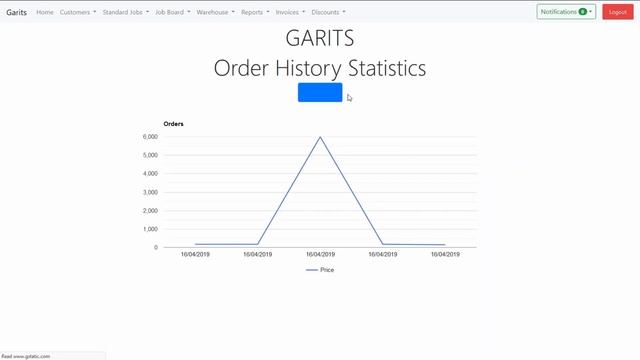Click the 2,000 axis label
The image size is (640, 360).
(x=150, y=211)
